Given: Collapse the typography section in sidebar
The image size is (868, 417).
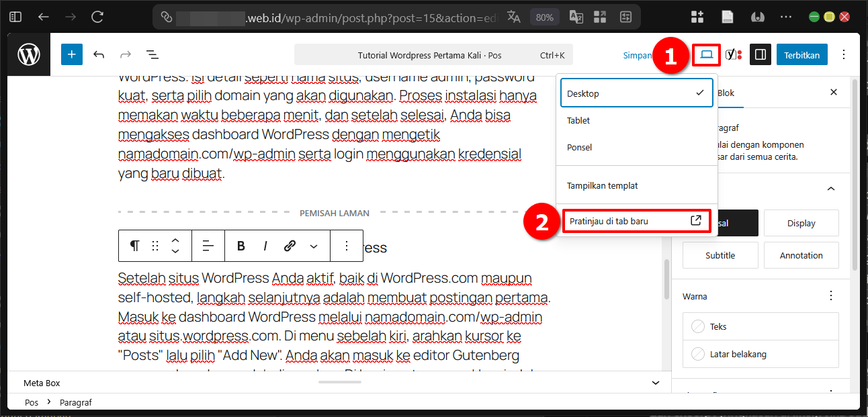Looking at the screenshot, I should [x=830, y=188].
